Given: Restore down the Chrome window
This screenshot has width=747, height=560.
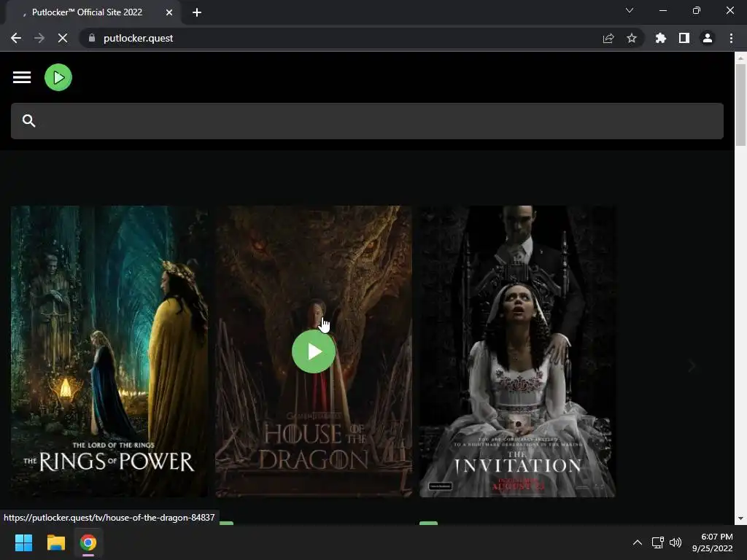Looking at the screenshot, I should tap(697, 10).
